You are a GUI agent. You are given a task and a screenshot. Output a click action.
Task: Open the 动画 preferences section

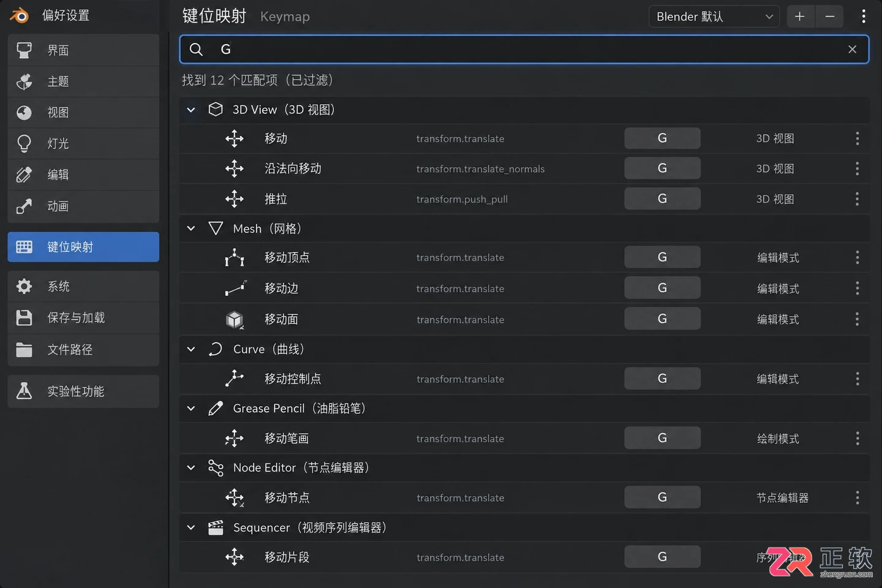pos(83,206)
